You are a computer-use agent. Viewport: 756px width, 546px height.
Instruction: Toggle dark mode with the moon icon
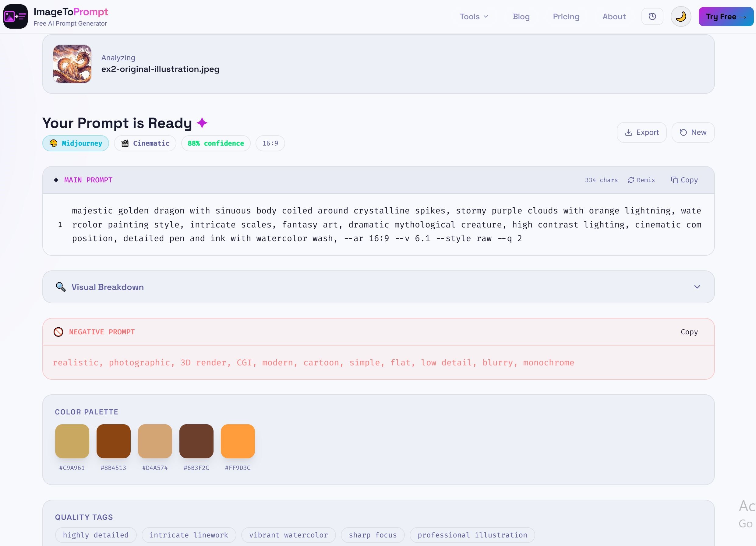[681, 16]
